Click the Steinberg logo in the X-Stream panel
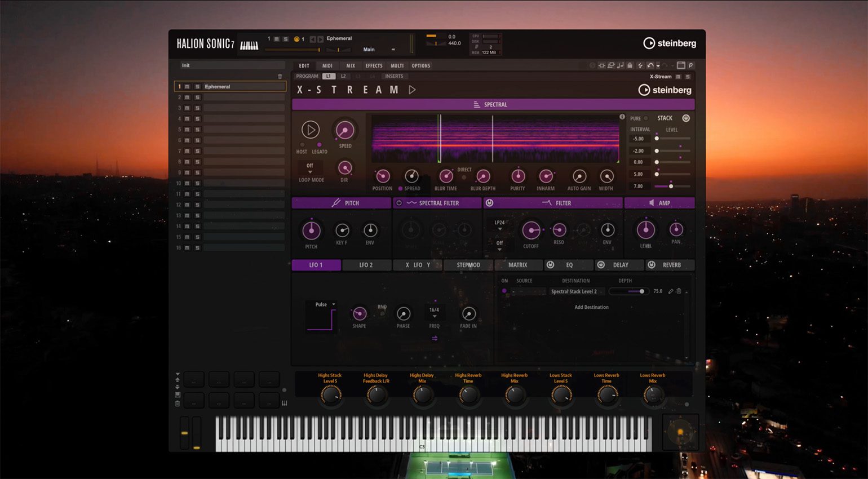 [665, 90]
